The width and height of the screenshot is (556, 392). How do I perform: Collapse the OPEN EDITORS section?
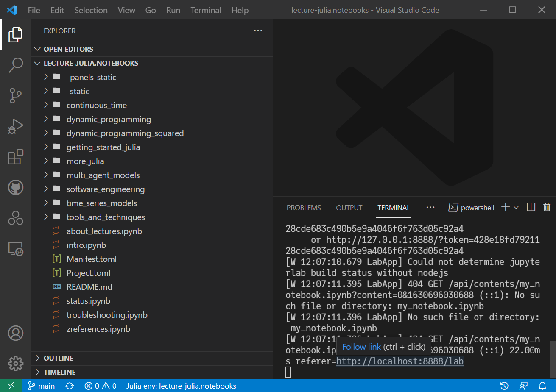(x=68, y=49)
